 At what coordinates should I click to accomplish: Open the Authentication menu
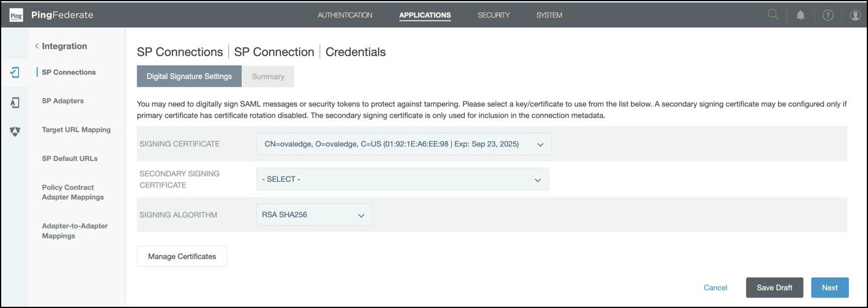point(345,15)
